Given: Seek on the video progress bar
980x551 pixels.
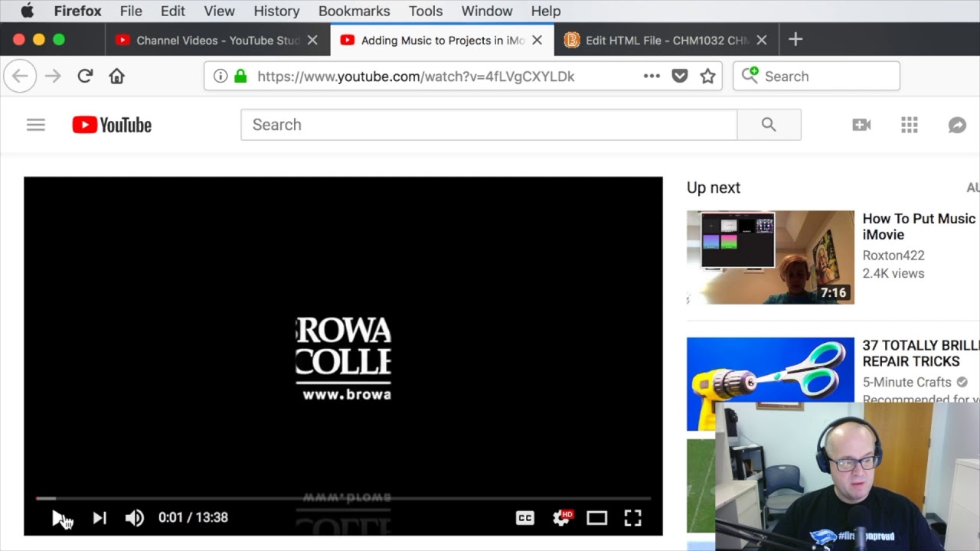Looking at the screenshot, I should click(x=343, y=498).
